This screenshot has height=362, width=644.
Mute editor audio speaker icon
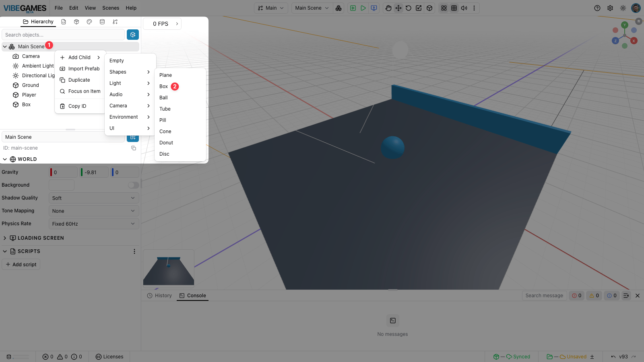pyautogui.click(x=464, y=8)
